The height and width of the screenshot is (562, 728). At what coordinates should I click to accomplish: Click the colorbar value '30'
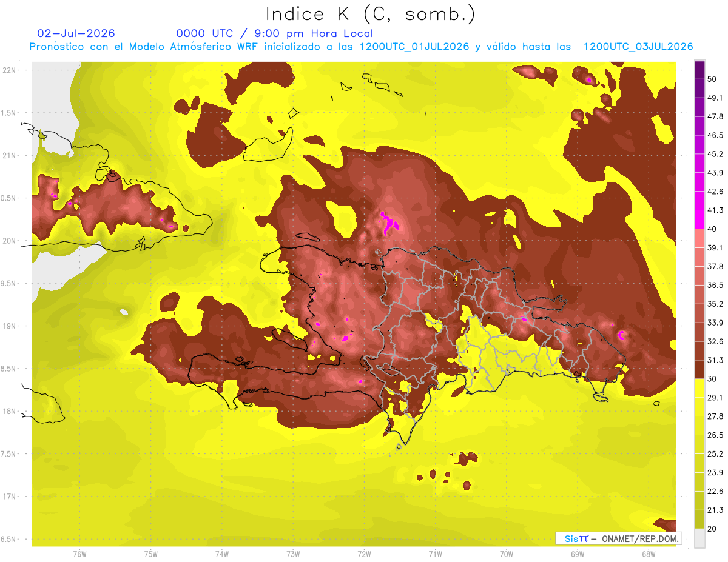point(713,379)
